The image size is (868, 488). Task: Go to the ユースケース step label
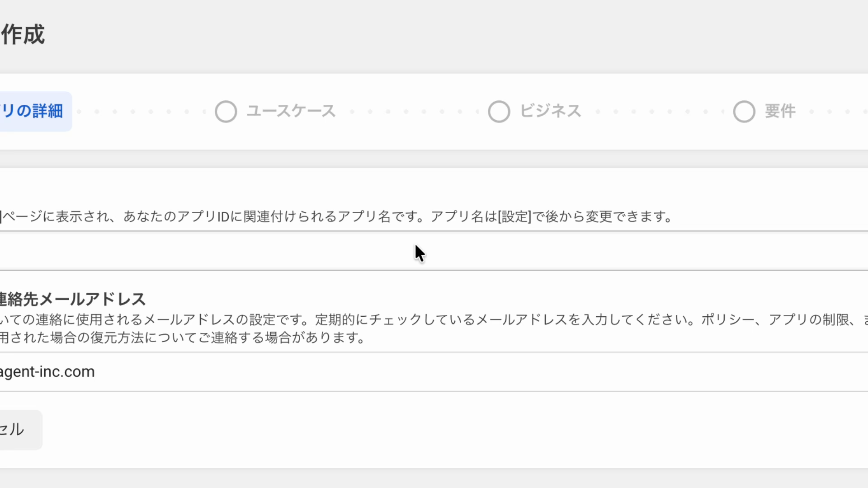coord(291,111)
